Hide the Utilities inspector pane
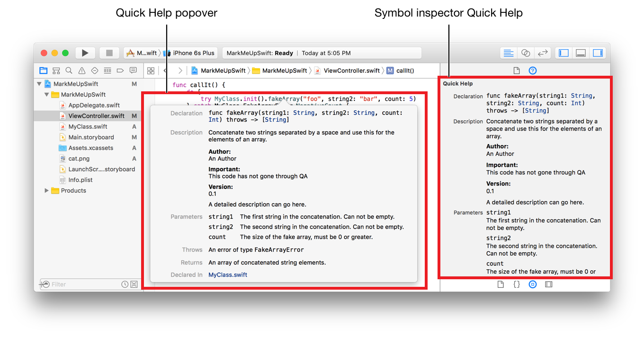 (x=598, y=53)
